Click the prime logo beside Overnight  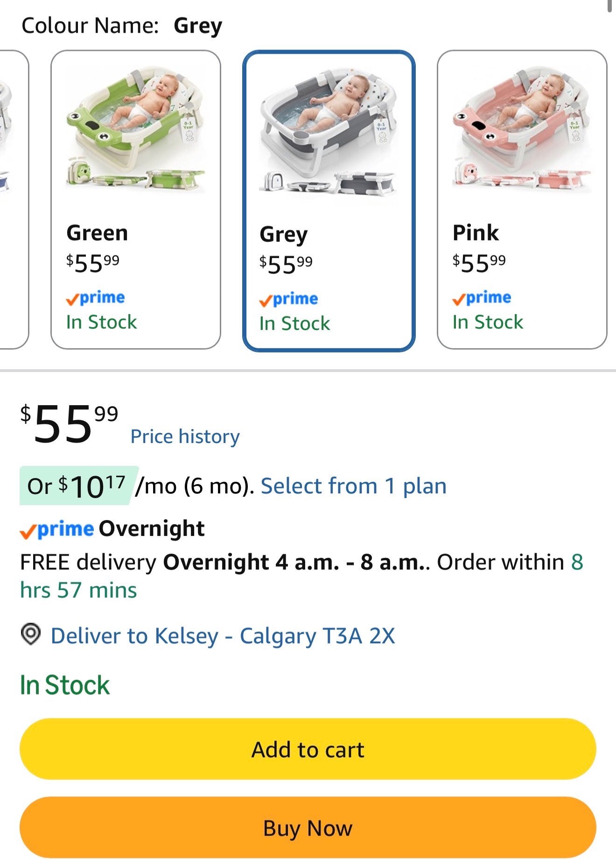pyautogui.click(x=57, y=530)
